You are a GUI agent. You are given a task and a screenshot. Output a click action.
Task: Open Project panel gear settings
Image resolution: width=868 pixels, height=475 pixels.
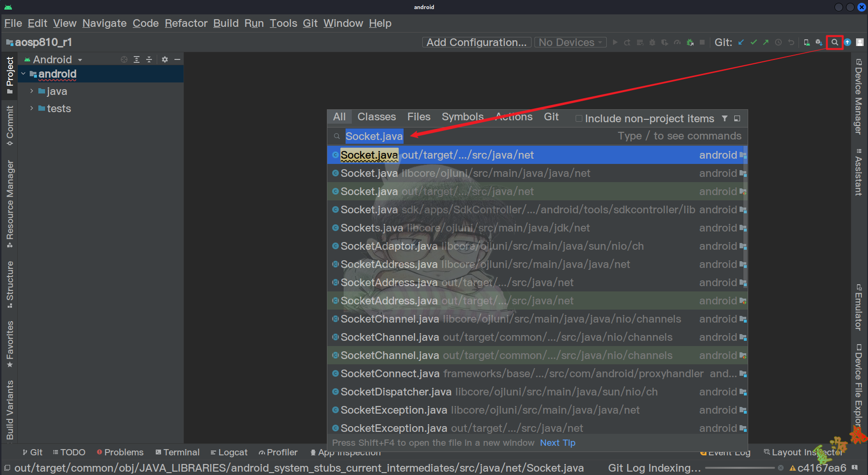coord(165,59)
